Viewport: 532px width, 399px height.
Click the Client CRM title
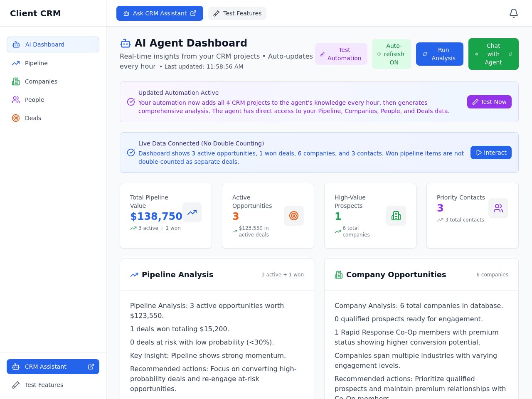pos(35,13)
